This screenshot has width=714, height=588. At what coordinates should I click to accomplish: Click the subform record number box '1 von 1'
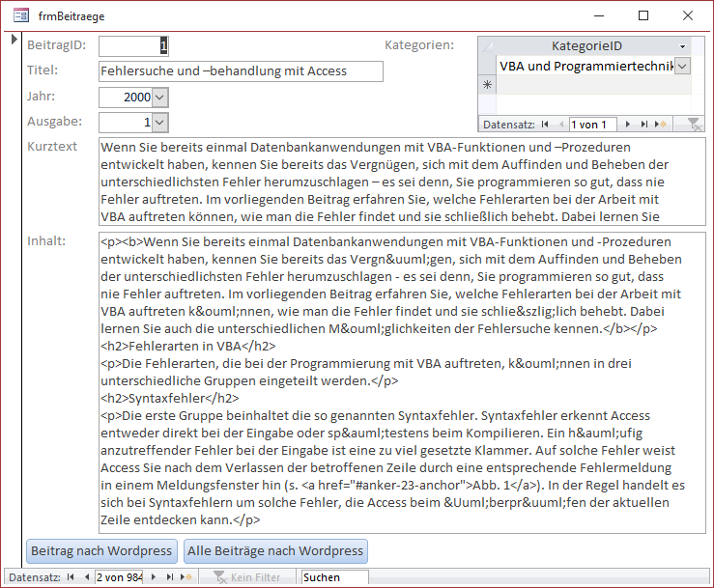(x=593, y=125)
